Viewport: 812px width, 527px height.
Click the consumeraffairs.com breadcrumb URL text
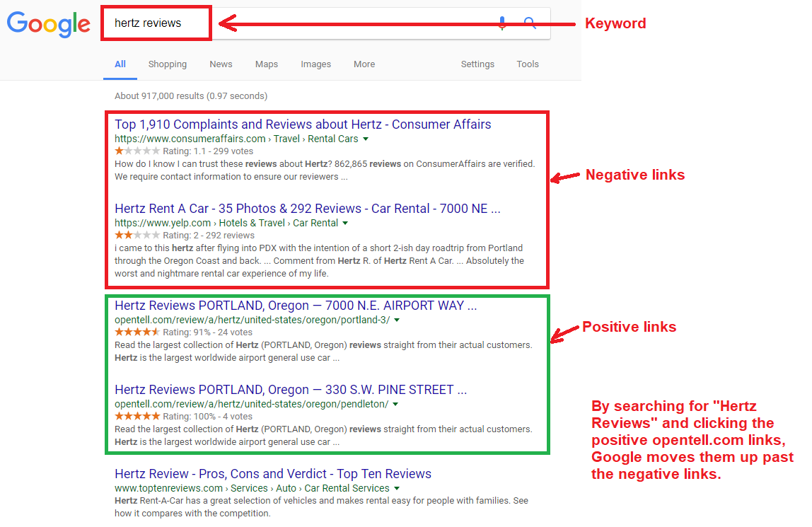coord(236,139)
